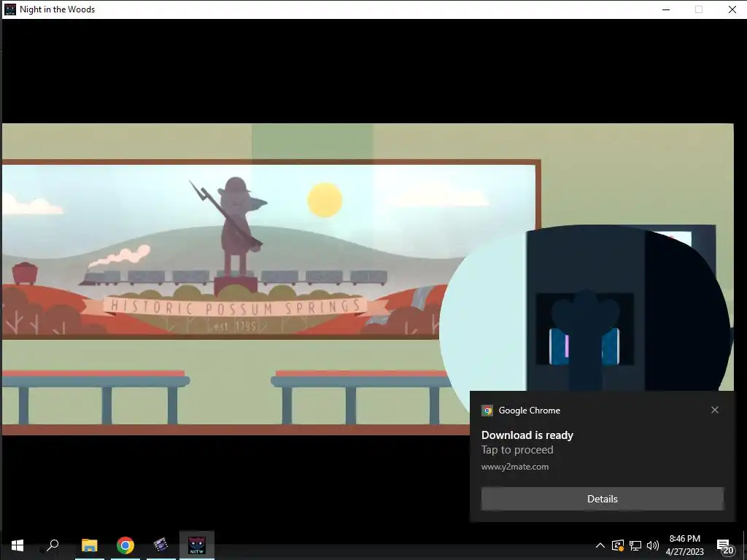Click the Night in the Woods title bar icon
747x560 pixels.
9,9
